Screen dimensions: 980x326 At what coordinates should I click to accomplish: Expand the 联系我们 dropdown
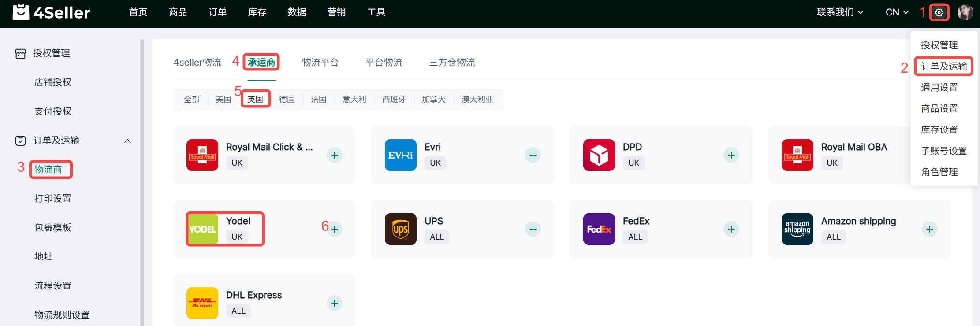tap(839, 12)
